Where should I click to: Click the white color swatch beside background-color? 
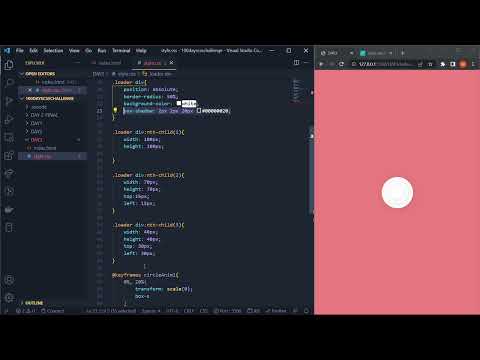179,103
